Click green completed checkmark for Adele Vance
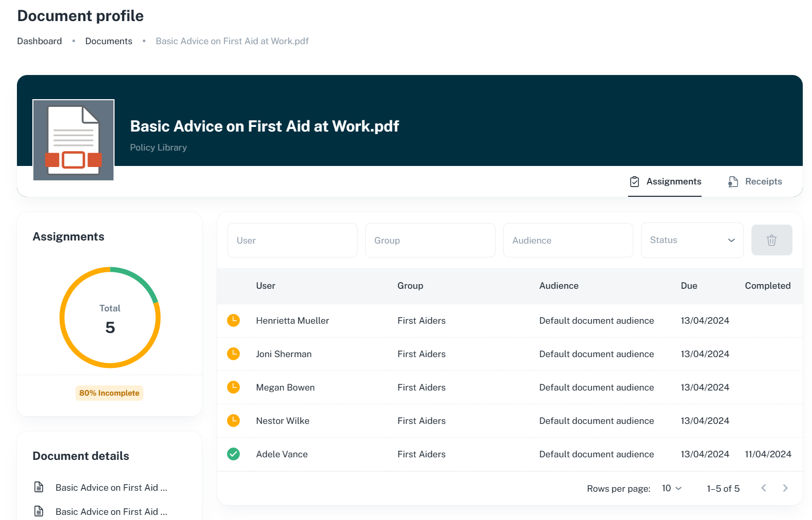 click(233, 454)
